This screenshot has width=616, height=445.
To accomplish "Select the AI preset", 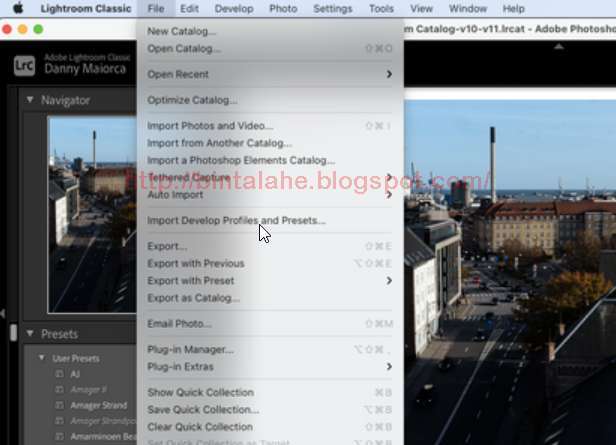I will pyautogui.click(x=75, y=374).
